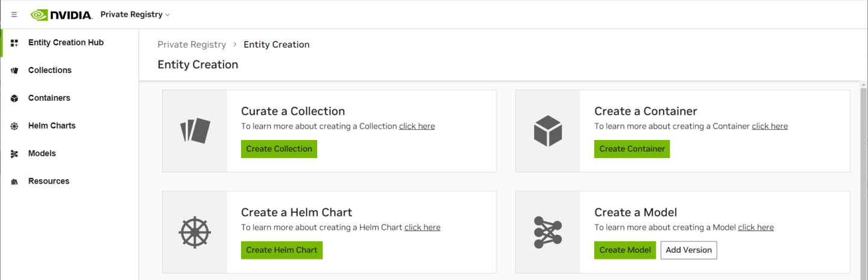Click the Resources books sidebar icon
The width and height of the screenshot is (868, 280).
(x=14, y=182)
